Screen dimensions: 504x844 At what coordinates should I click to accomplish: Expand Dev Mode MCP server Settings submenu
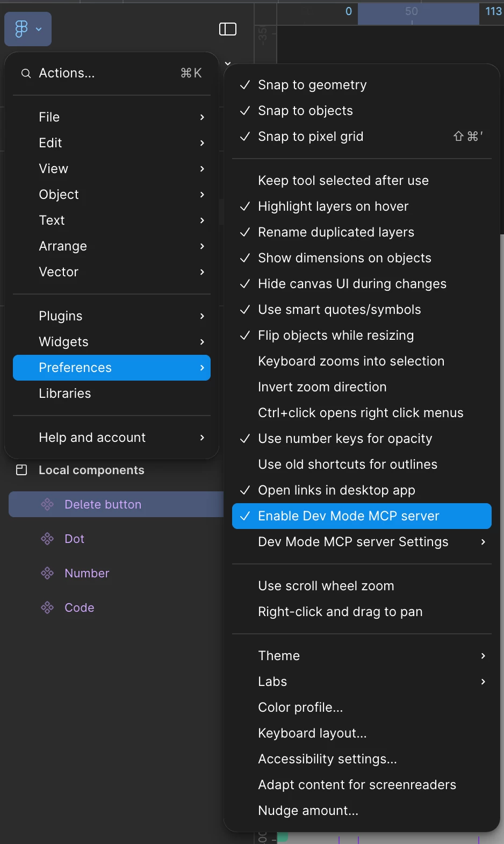362,542
